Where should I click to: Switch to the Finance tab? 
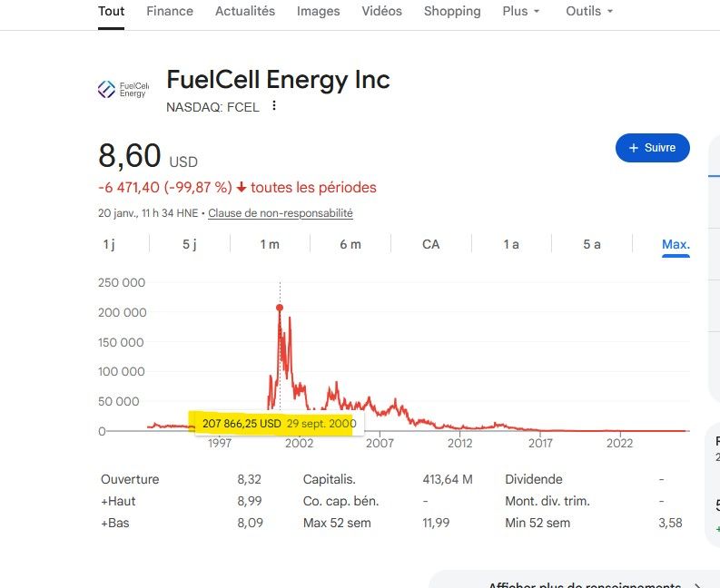(x=170, y=11)
